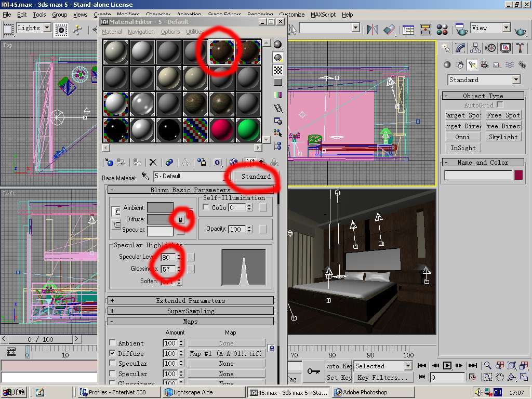The height and width of the screenshot is (399, 532).
Task: Click the Zoom viewport navigation tool
Action: coord(487,365)
